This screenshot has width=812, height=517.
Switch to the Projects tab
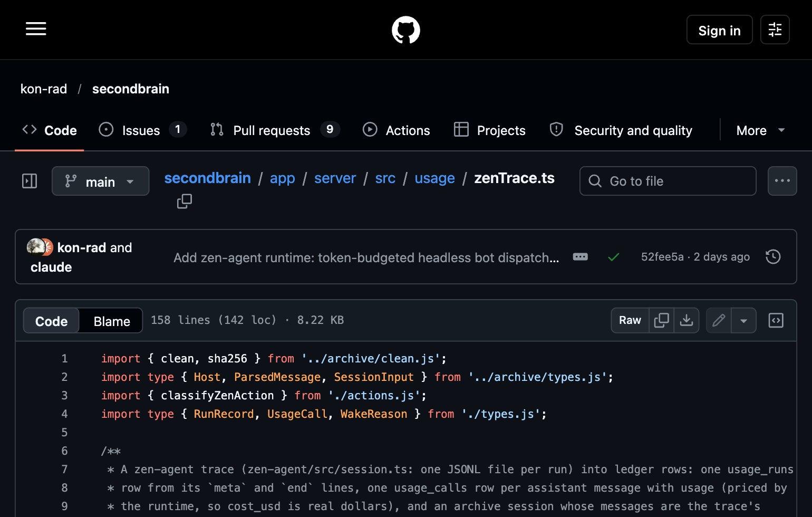pos(489,130)
